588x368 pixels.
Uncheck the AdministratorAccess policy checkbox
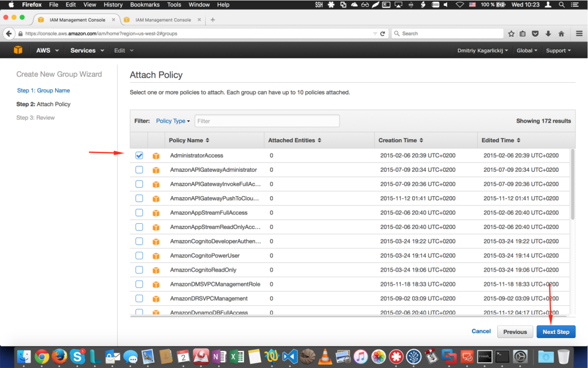(139, 155)
